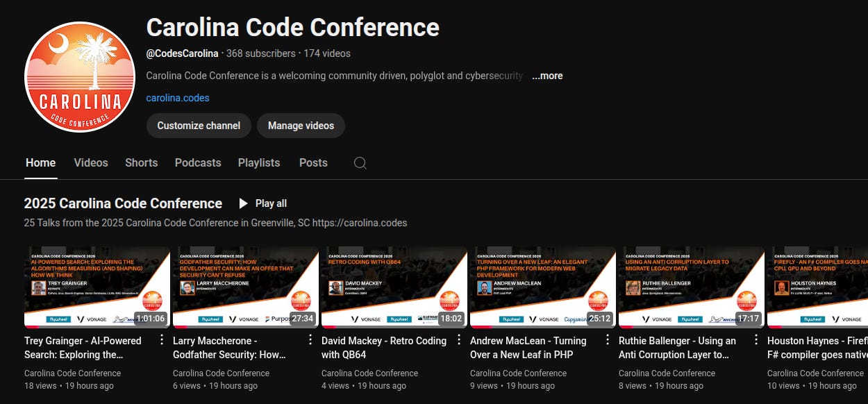The width and height of the screenshot is (868, 404).
Task: Click Play all for the 2025 playlist
Action: point(262,203)
